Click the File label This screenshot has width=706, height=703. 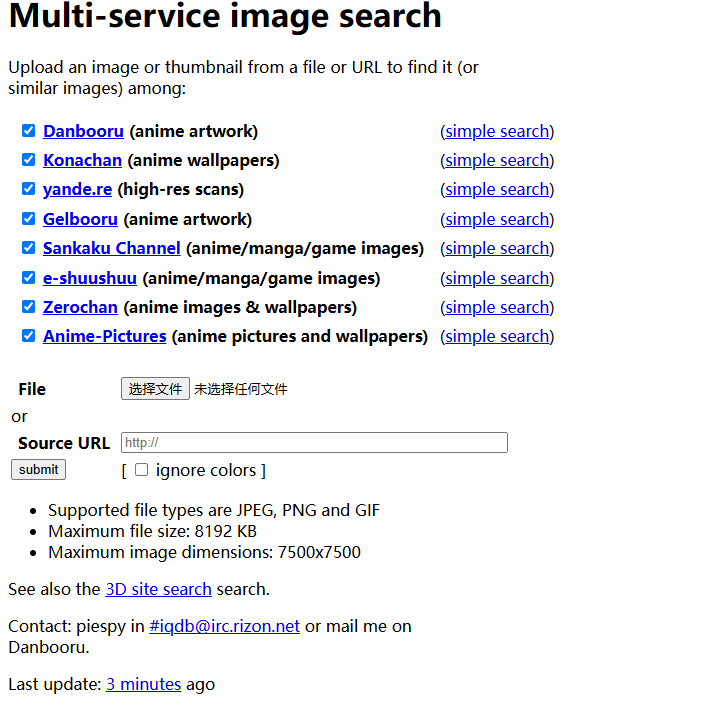pos(32,389)
